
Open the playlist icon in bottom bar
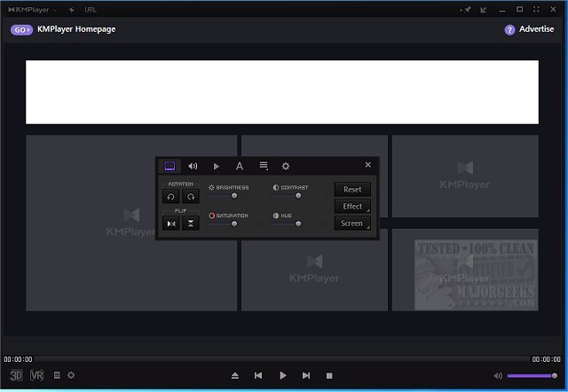tap(57, 376)
